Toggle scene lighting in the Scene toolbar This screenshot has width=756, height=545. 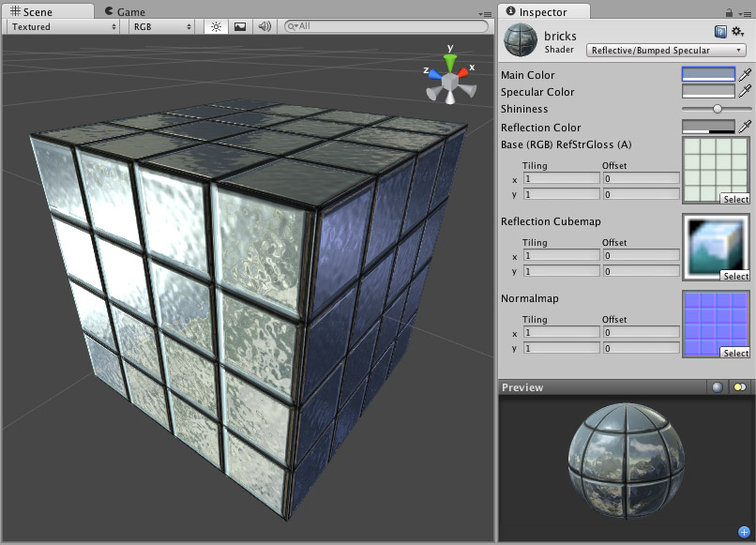coord(216,26)
